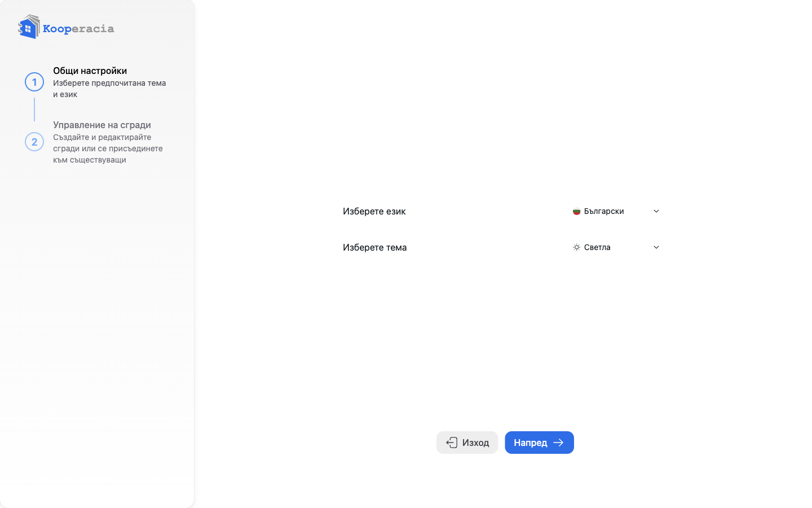The width and height of the screenshot is (812, 508).
Task: Click the Kooperacia brand name text
Action: [78, 29]
